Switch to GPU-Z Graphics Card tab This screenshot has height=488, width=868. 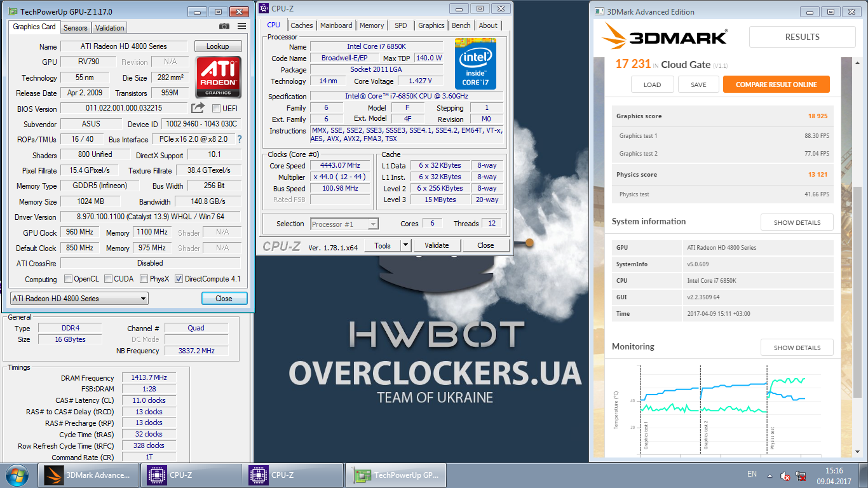34,27
